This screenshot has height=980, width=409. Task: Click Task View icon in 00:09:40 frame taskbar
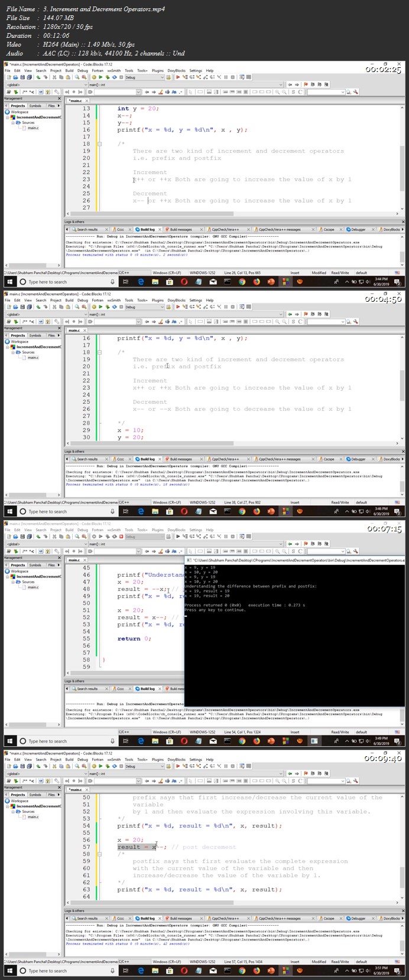point(126,971)
